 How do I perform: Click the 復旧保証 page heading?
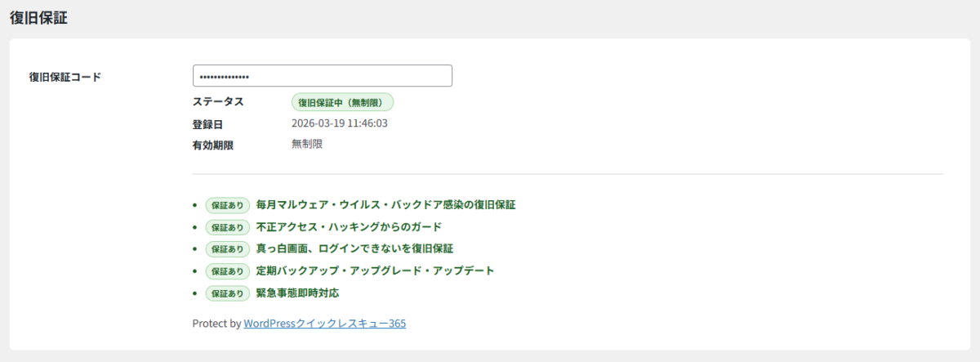pos(38,18)
